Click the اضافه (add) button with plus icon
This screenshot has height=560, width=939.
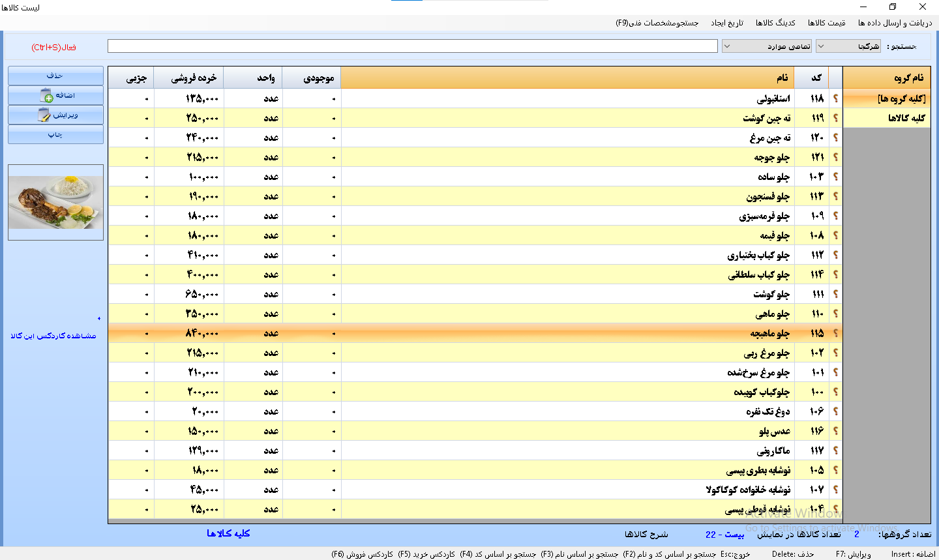[x=56, y=96]
